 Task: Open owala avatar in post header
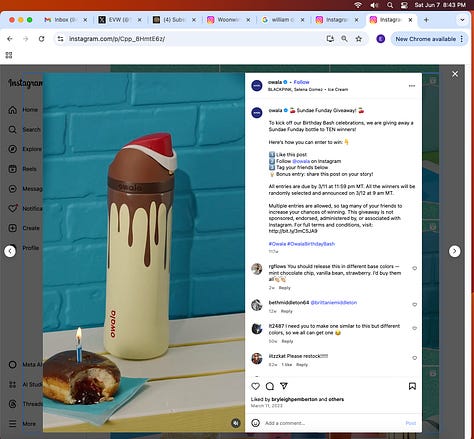click(x=257, y=86)
